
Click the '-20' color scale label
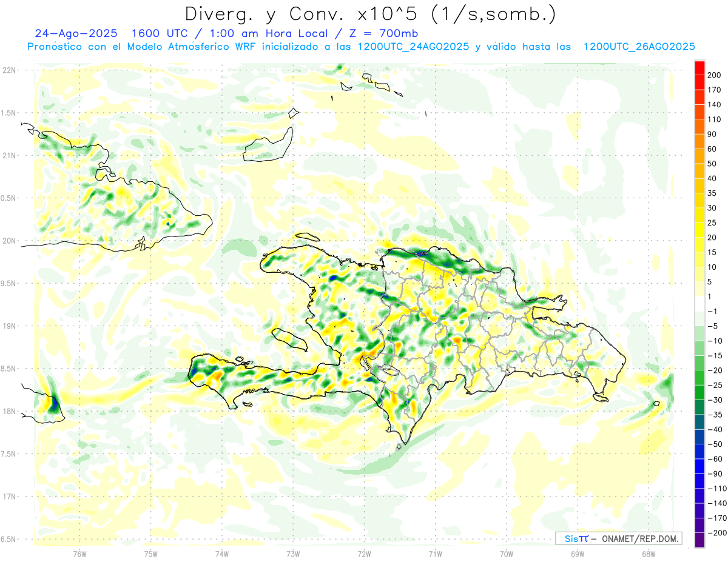715,370
